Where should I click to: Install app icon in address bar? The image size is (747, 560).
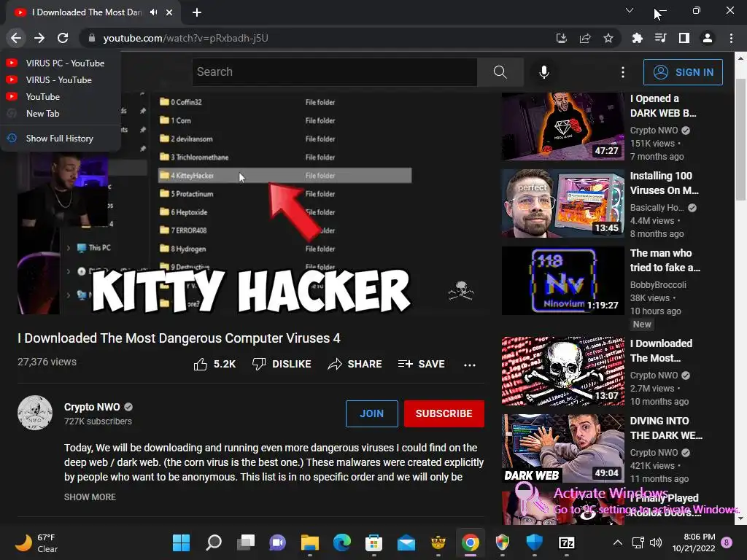562,38
